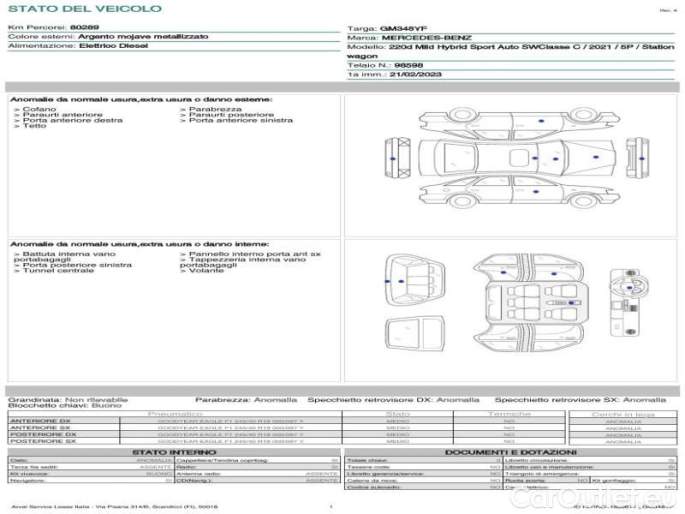Click 'Specchietto retrovisore DX: Anomalia' status

coord(393,400)
